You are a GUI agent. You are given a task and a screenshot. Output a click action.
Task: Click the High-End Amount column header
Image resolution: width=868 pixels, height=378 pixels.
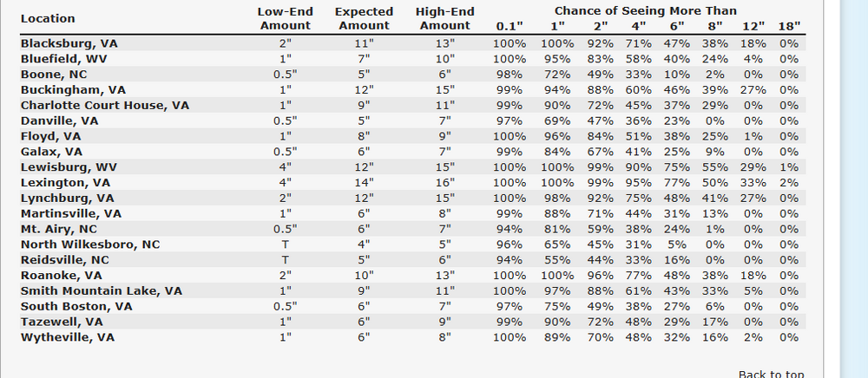444,18
